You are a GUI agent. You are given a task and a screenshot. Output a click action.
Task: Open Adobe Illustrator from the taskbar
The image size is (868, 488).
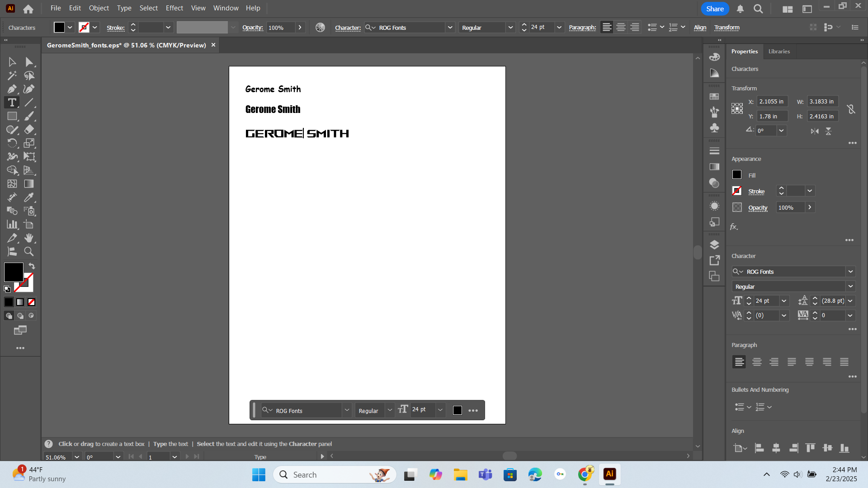click(609, 474)
